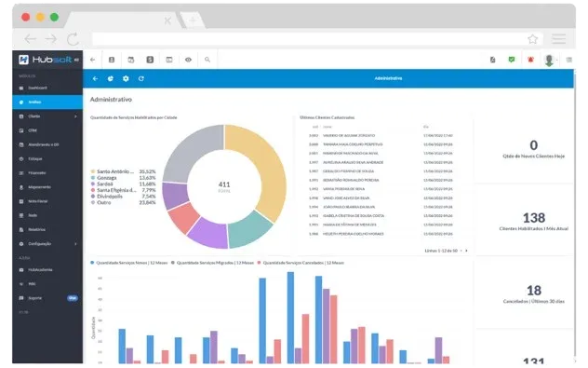Click the '18' Cancelados últimos 30 dias value
Screen dimensions: 588x368
(534, 291)
